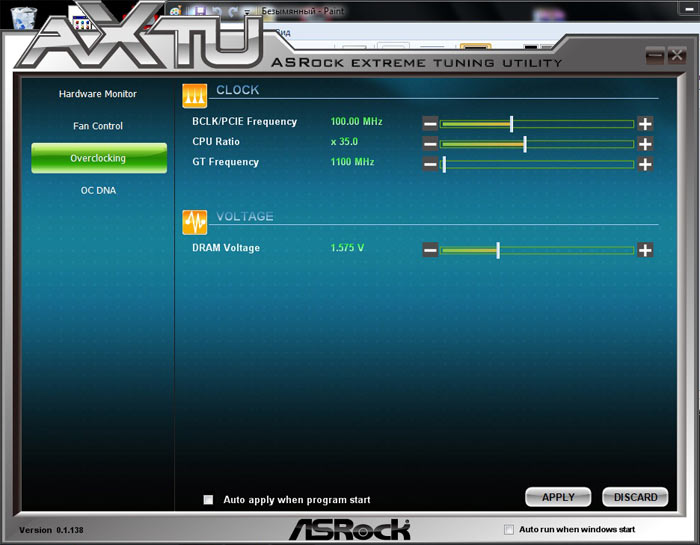This screenshot has width=700, height=545.
Task: Close the AXTU utility window
Action: 677,55
